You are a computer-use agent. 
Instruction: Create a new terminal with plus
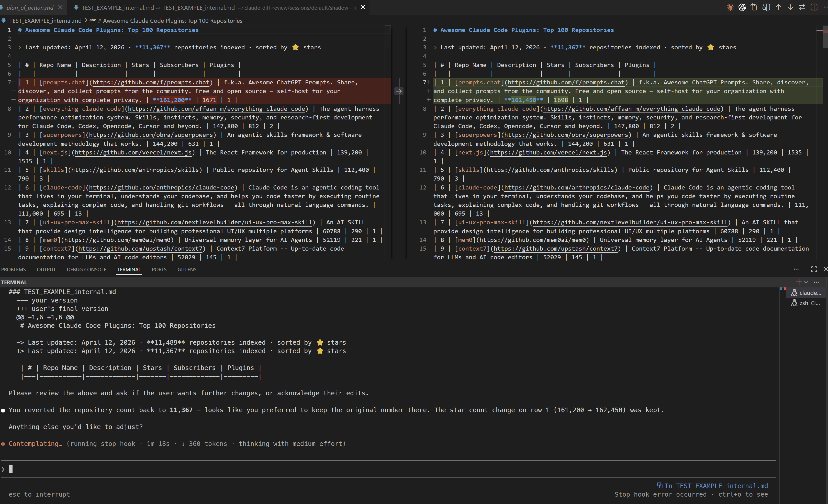(x=799, y=282)
